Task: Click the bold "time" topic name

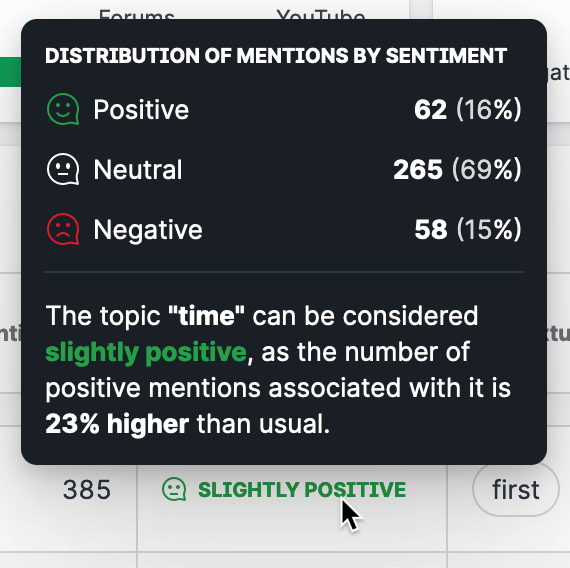Action: point(206,316)
